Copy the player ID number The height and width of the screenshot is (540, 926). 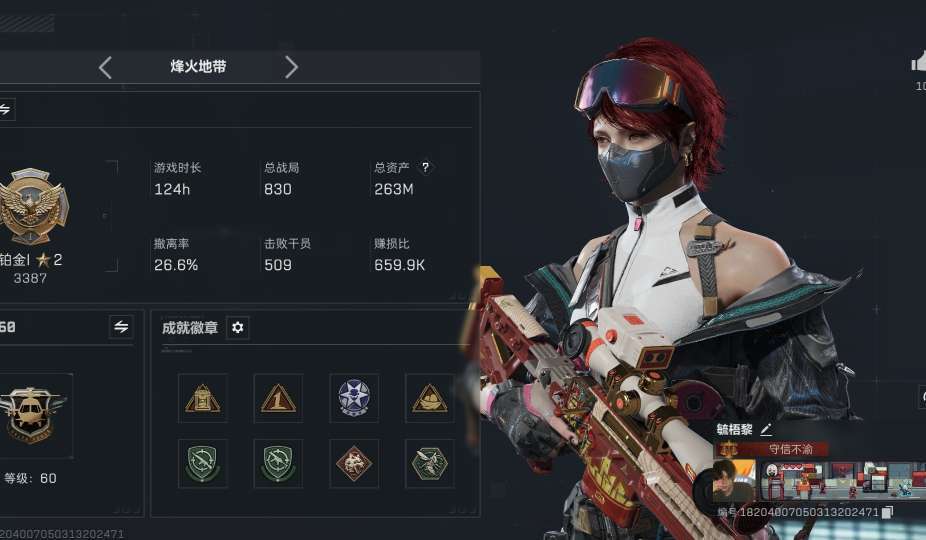tap(887, 512)
